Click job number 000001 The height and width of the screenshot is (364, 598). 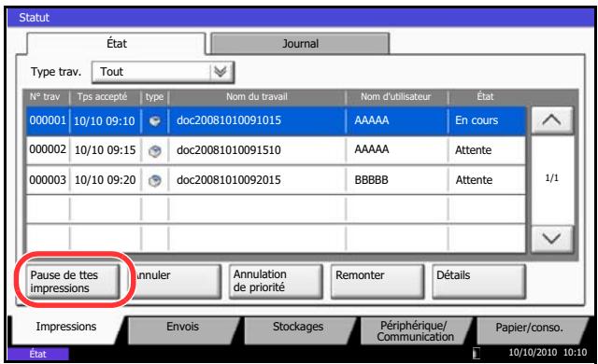48,120
